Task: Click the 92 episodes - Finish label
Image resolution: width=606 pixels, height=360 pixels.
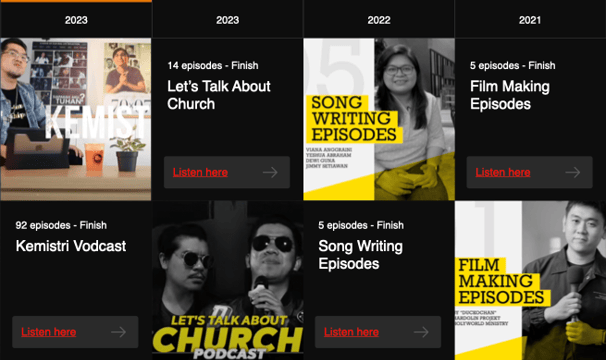Action: 61,225
